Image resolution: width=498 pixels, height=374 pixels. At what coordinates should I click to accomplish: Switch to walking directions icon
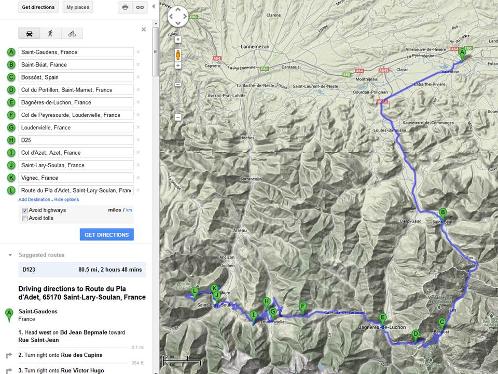(50, 33)
